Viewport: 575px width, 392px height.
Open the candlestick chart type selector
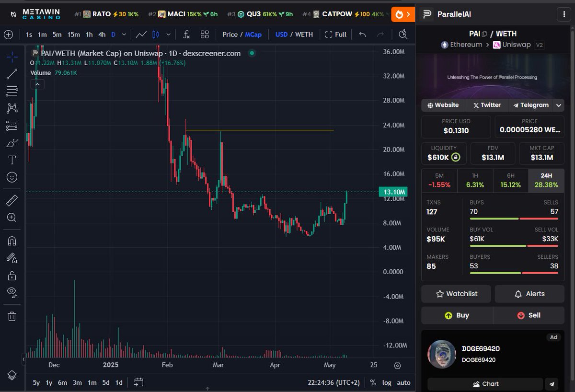155,35
